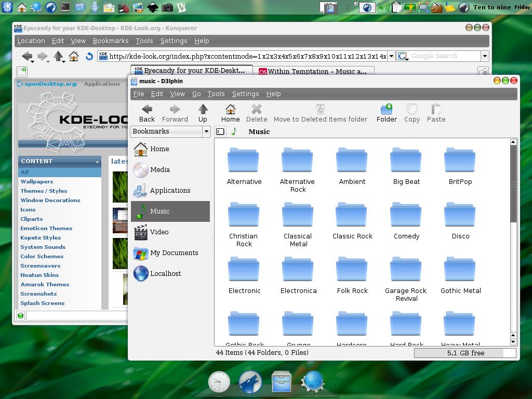Launch the terminal from the top panel
The image size is (532, 399).
(x=65, y=7)
